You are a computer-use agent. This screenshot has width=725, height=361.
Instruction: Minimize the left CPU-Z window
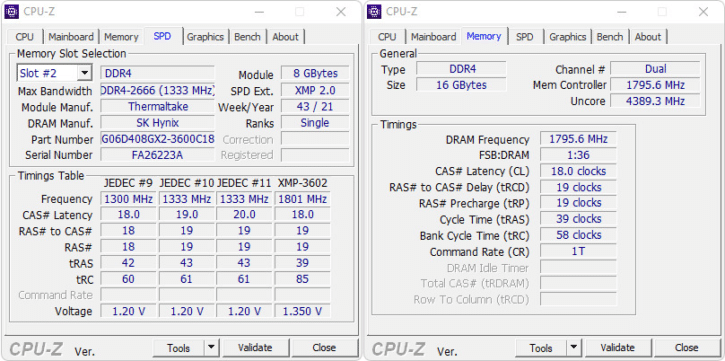click(258, 12)
